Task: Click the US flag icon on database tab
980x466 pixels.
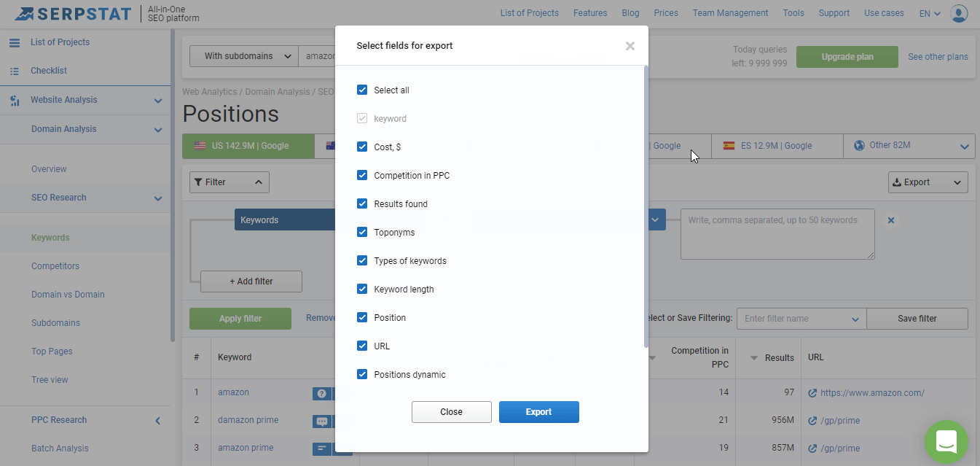Action: pyautogui.click(x=200, y=146)
